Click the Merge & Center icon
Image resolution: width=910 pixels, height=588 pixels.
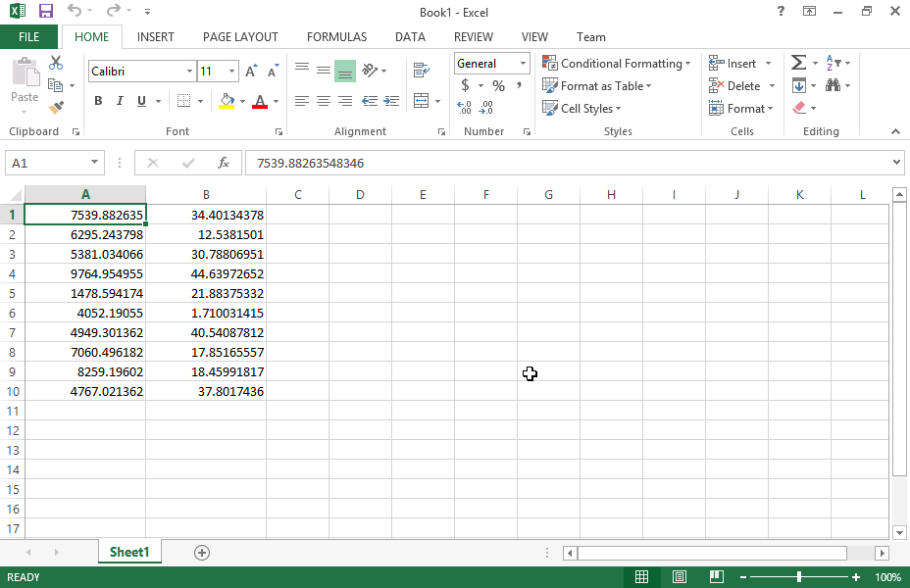coord(421,101)
